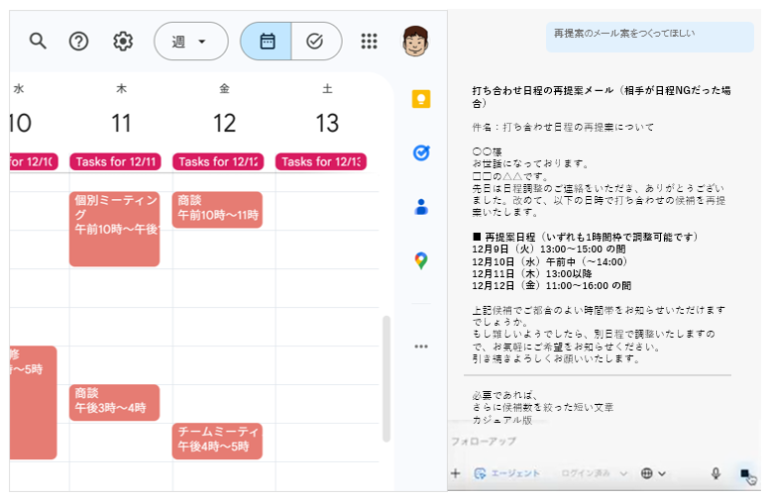770x498 pixels.
Task: Open チームミーティング 午後4時〜5時 event
Action: point(217,441)
